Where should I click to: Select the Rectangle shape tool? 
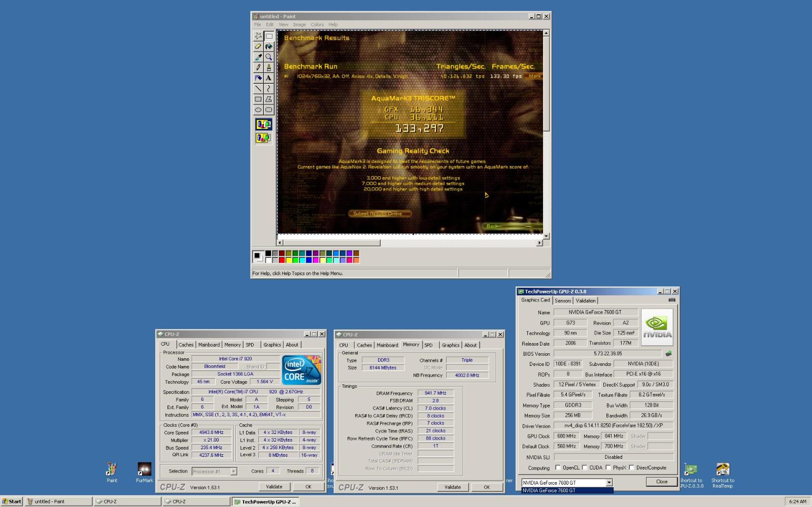[x=258, y=99]
